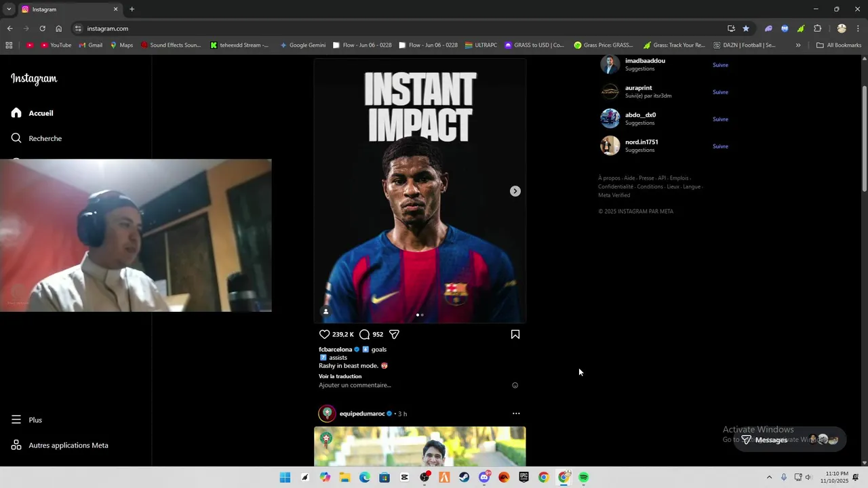
Task: Open the tab search dropdown arrow
Action: tap(9, 9)
